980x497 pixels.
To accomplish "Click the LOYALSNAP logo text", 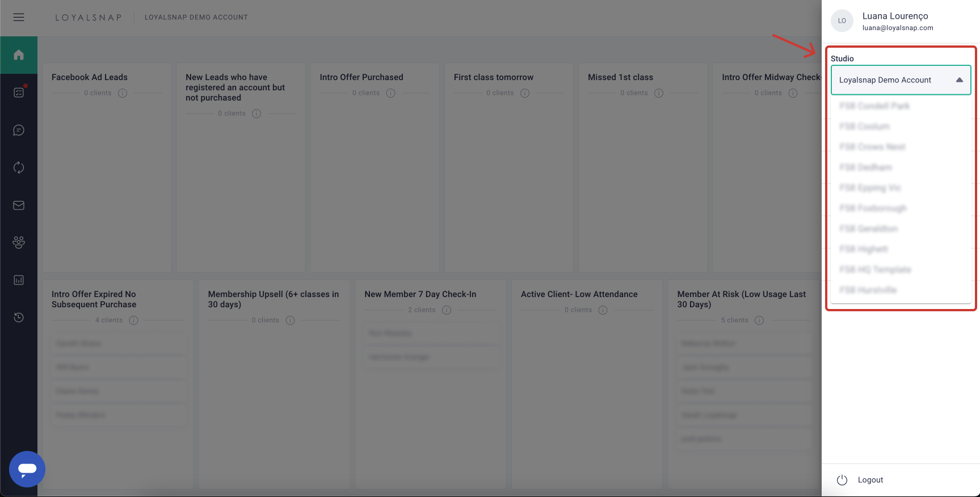I will coord(89,18).
